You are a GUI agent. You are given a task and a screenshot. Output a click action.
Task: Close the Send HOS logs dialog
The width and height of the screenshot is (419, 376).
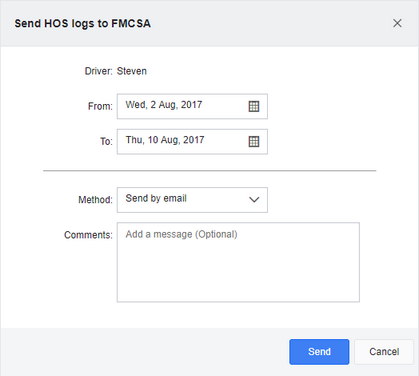pos(397,23)
